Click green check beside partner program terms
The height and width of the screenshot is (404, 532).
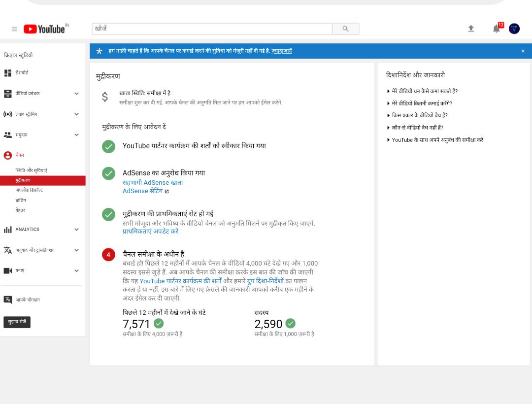click(108, 146)
